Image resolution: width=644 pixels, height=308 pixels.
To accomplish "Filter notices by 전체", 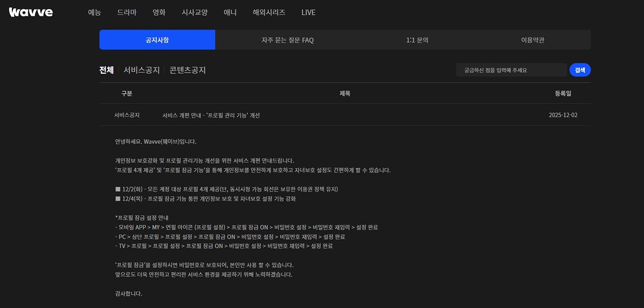I will 106,70.
